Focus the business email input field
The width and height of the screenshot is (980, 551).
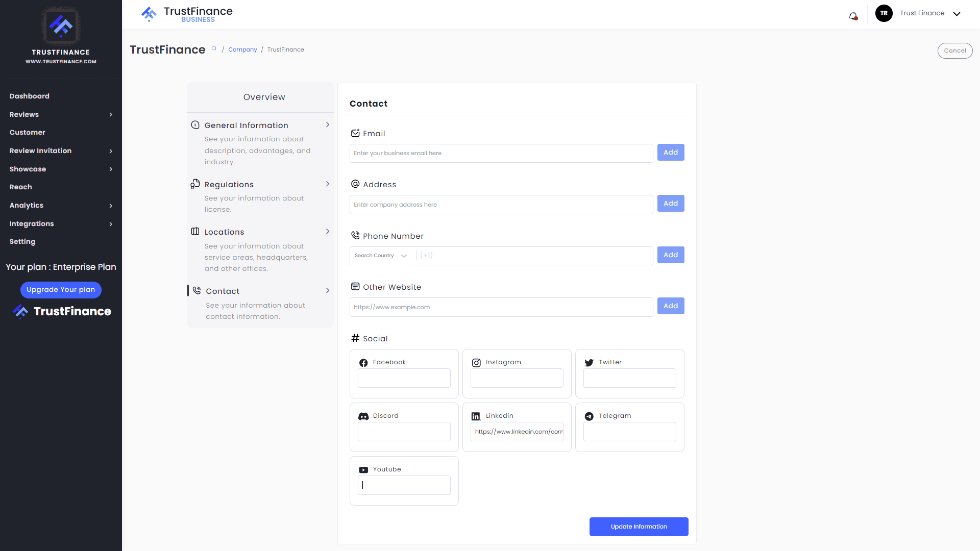point(501,154)
